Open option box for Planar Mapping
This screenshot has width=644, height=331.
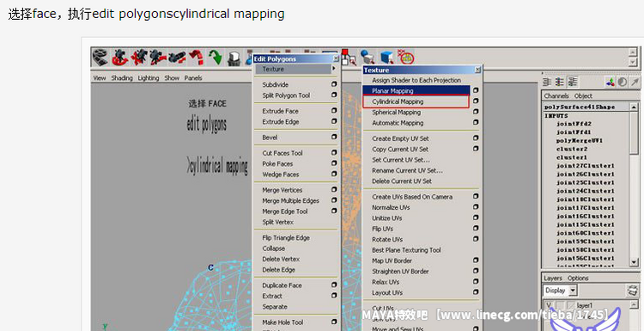pos(476,90)
